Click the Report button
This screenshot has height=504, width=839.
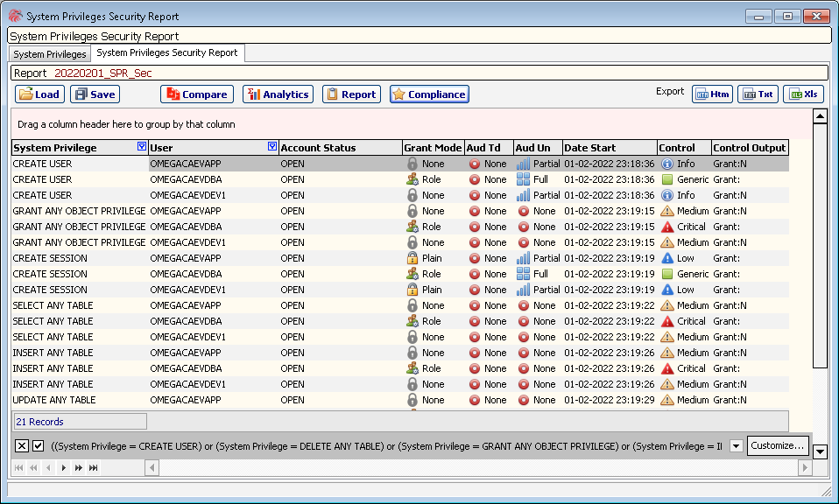(x=351, y=94)
